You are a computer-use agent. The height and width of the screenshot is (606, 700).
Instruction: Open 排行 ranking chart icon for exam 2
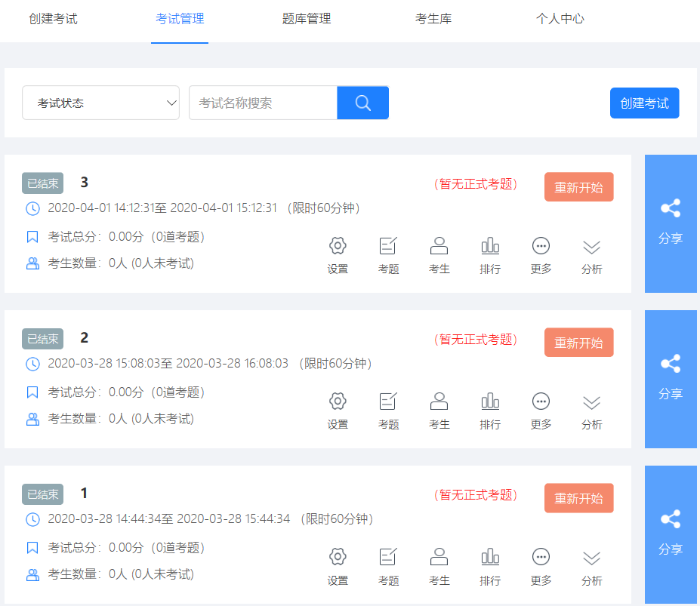click(x=490, y=401)
